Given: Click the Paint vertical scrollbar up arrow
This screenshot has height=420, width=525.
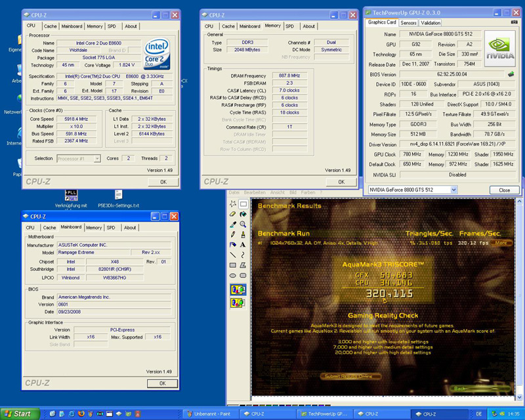Looking at the screenshot, I should [x=519, y=201].
